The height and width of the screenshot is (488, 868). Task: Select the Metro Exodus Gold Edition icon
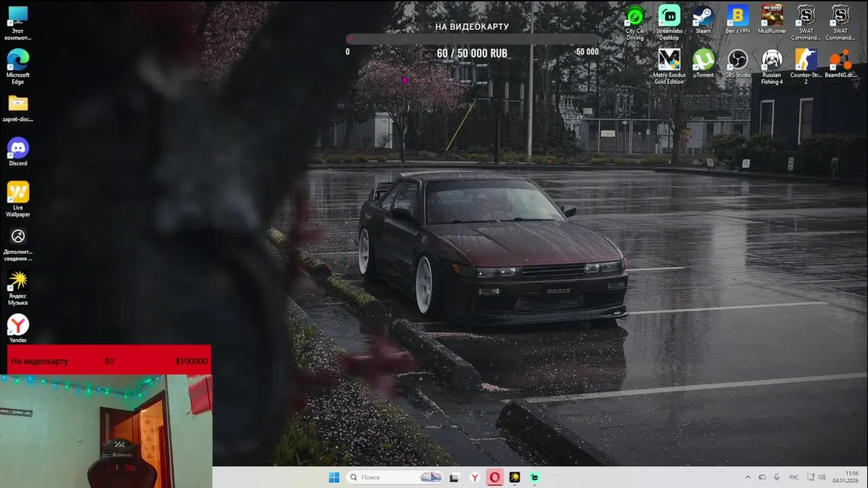click(669, 66)
